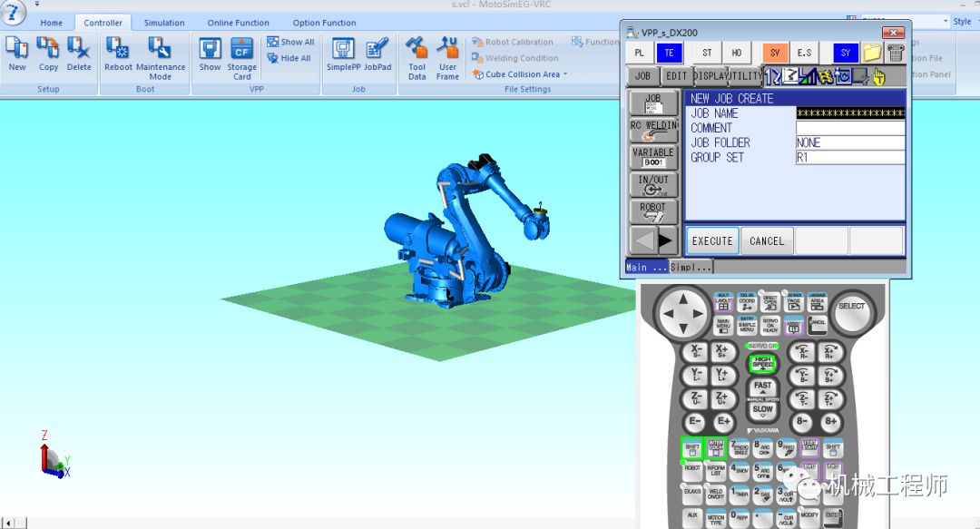The height and width of the screenshot is (529, 980).
Task: Open Tool Data file settings
Action: click(x=416, y=58)
